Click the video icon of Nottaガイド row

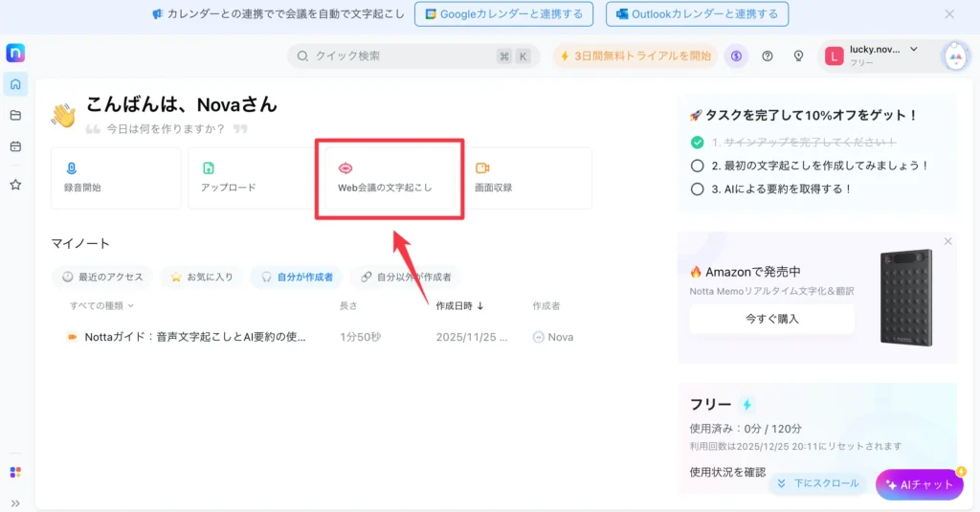point(72,337)
